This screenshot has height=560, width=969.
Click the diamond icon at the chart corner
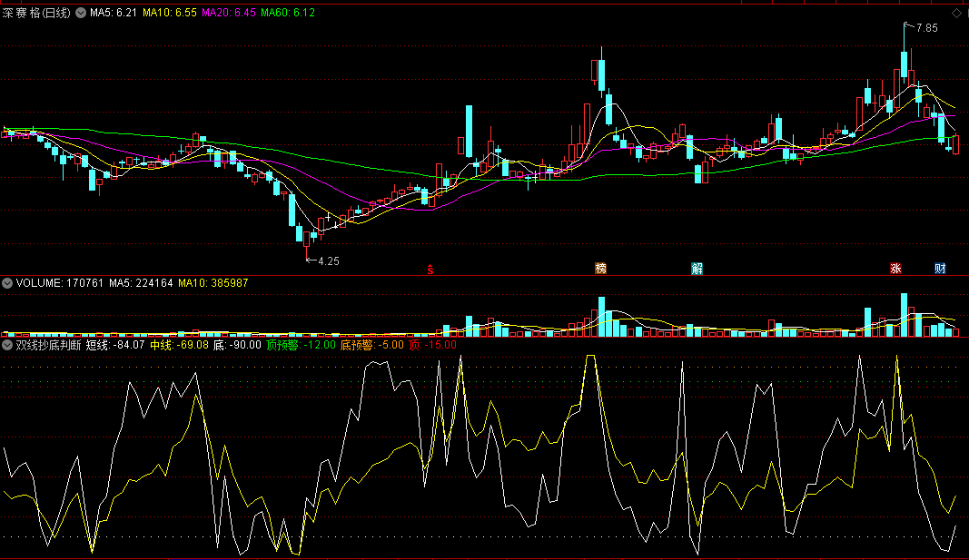(x=956, y=13)
